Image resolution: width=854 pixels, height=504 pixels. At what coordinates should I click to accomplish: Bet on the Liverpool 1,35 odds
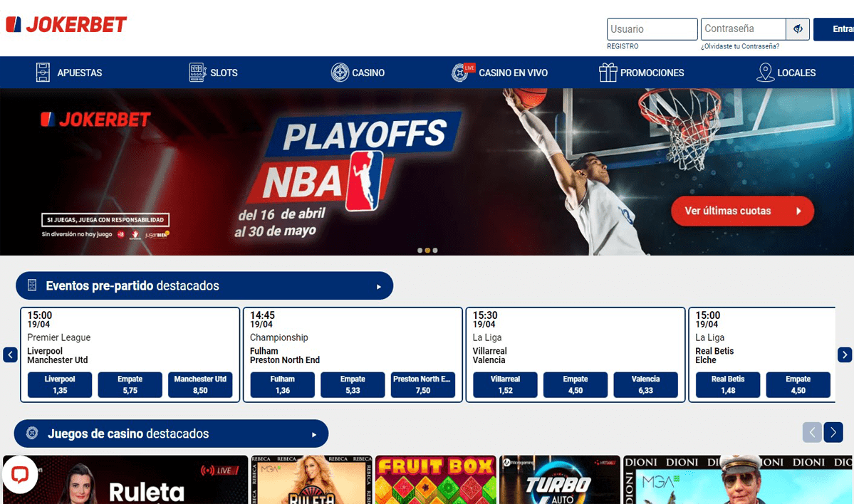pyautogui.click(x=60, y=385)
